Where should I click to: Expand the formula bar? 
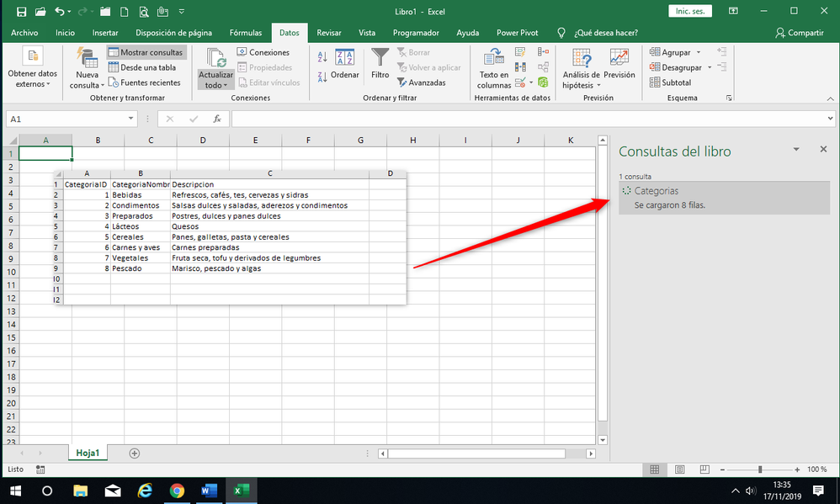[831, 119]
